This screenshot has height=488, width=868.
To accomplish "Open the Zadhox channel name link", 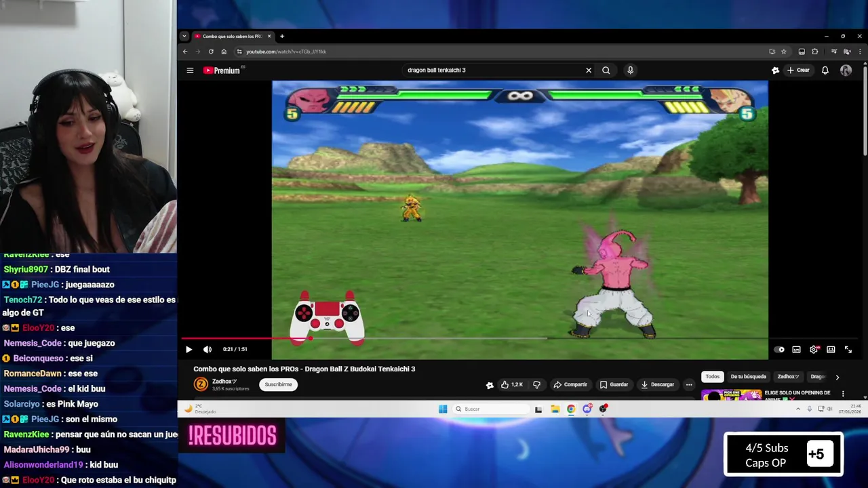I will pyautogui.click(x=224, y=382).
